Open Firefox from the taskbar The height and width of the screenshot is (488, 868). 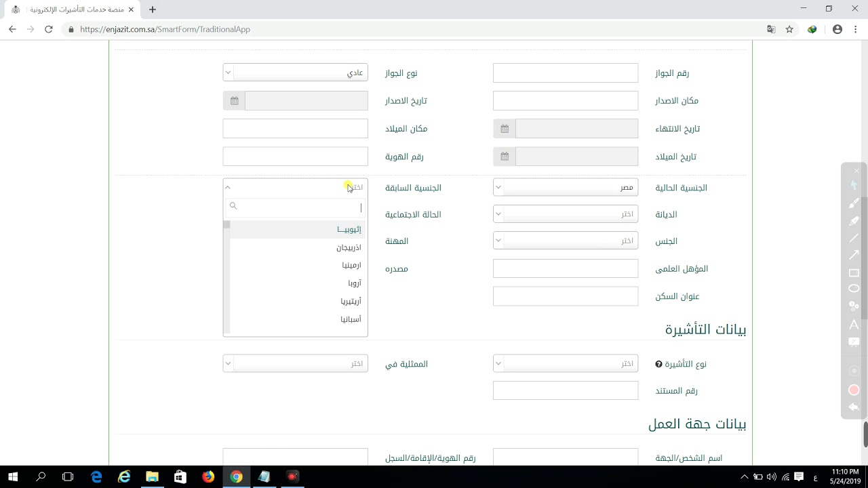click(x=208, y=476)
